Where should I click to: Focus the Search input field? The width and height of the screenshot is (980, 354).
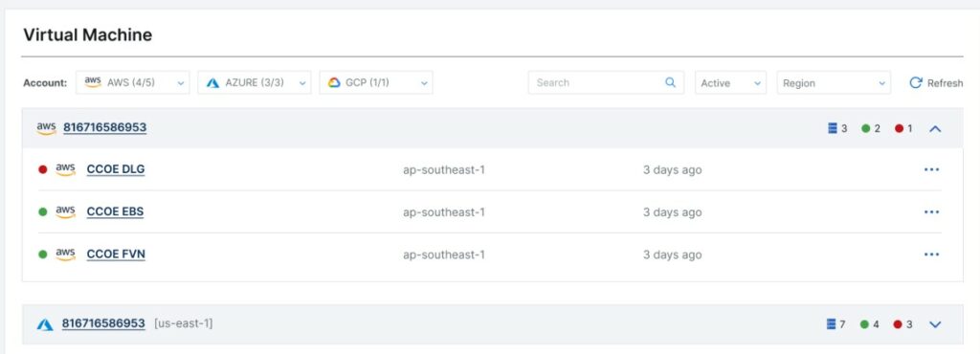pyautogui.click(x=606, y=82)
